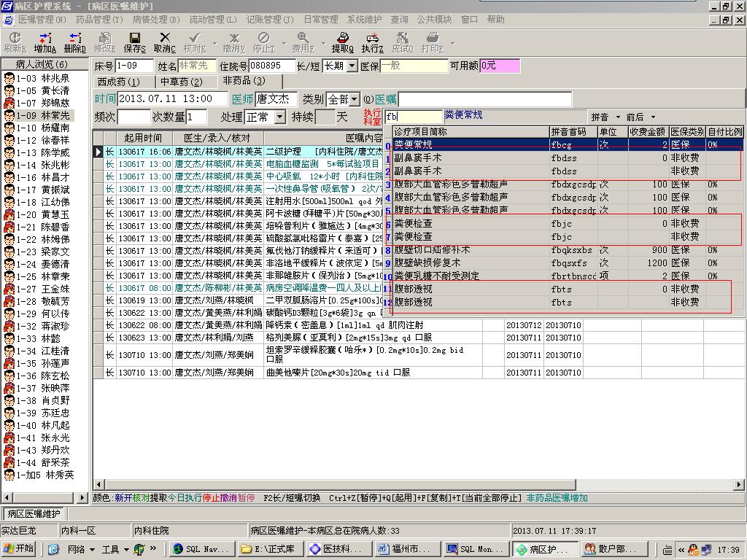The height and width of the screenshot is (560, 747).
Task: Select order row 降钙素(密盖息)
Action: coord(419,325)
